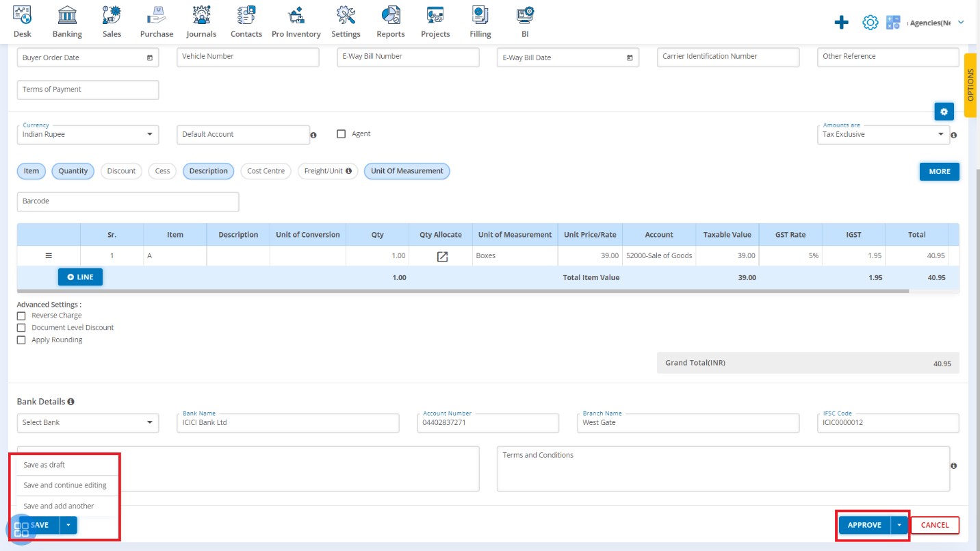Choose Save and continue editing option
Viewport: 980px width, 551px height.
(x=68, y=485)
